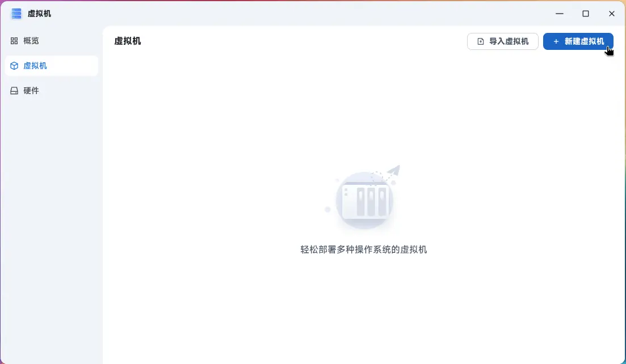Select the 虚拟机 sidebar label
This screenshot has width=626, height=364.
pos(35,66)
